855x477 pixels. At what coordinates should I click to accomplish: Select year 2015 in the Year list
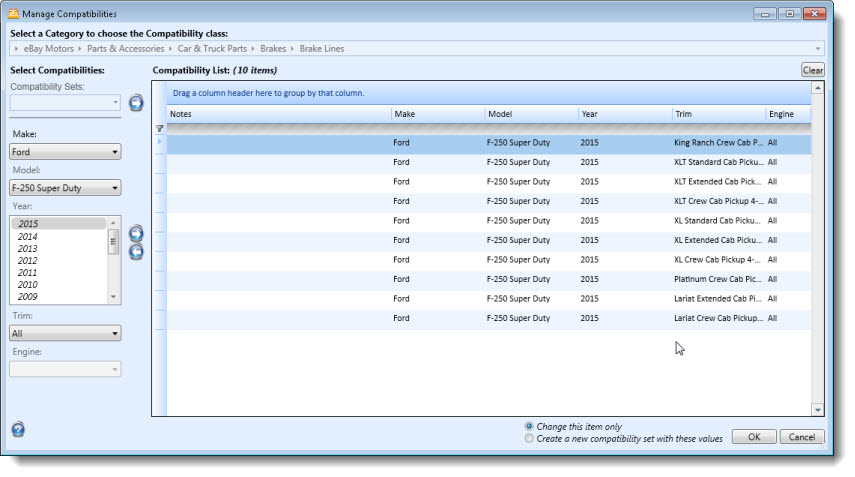(58, 224)
